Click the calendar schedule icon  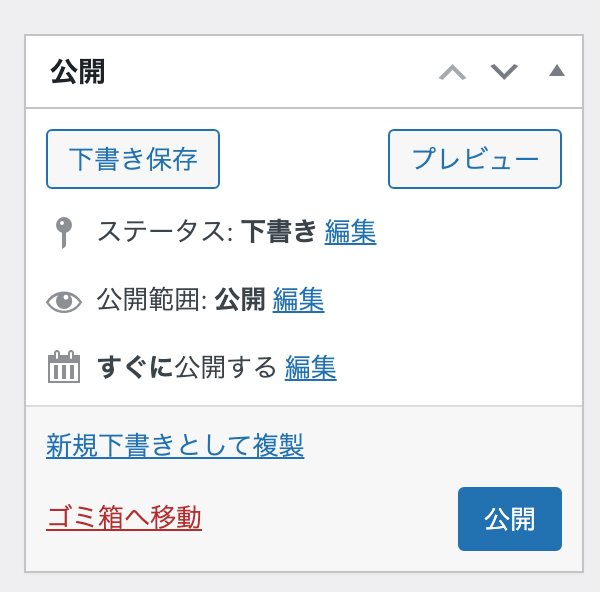point(64,367)
